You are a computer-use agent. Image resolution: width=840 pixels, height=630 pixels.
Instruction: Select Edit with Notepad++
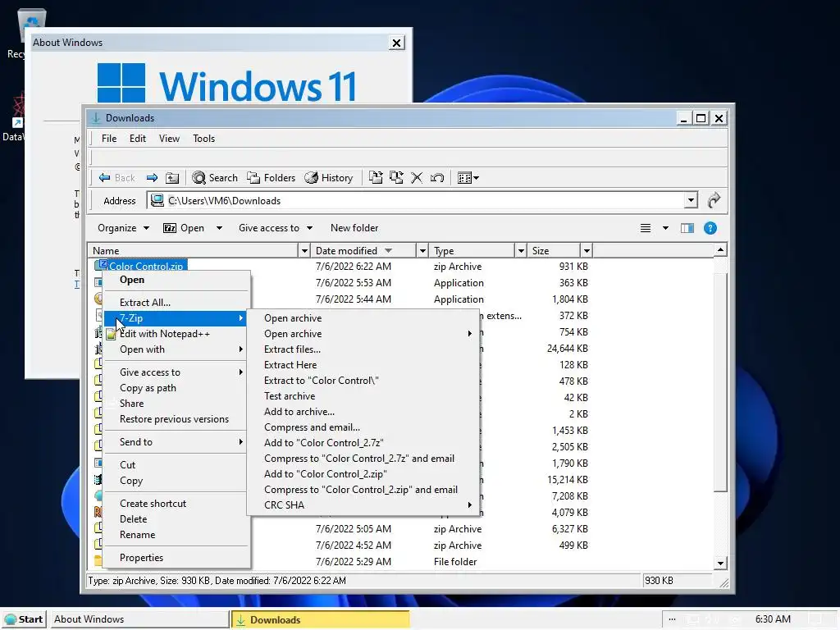click(x=177, y=334)
